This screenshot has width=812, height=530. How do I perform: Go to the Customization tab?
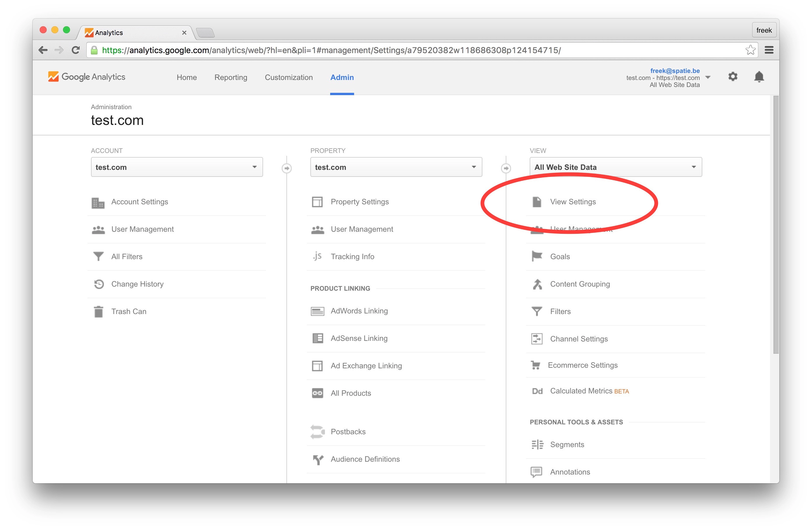289,77
